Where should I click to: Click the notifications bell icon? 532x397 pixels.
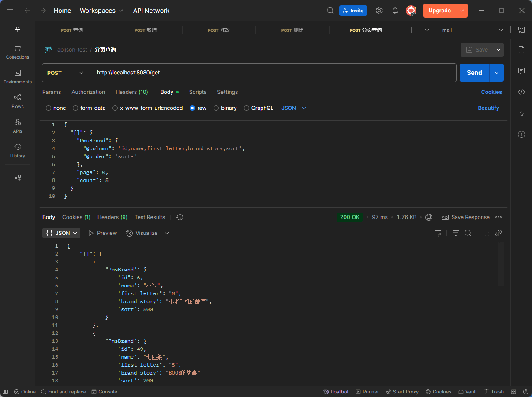click(x=395, y=11)
